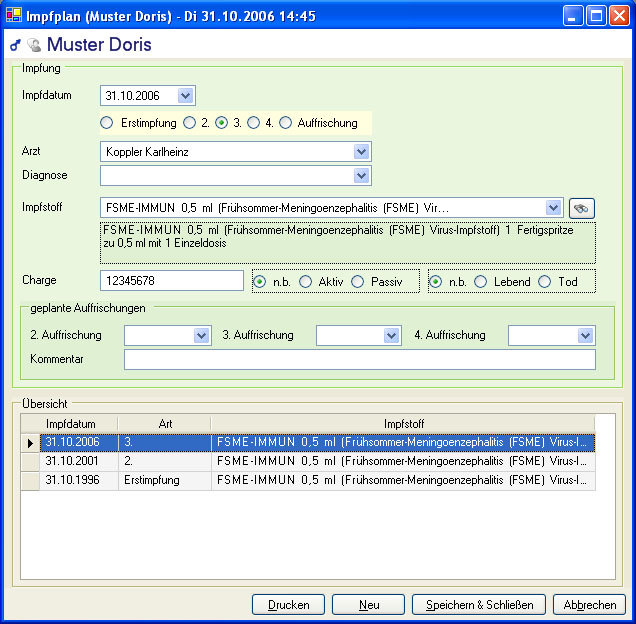636x624 pixels.
Task: Sort table by Impfdatum column header
Action: pyautogui.click(x=70, y=424)
